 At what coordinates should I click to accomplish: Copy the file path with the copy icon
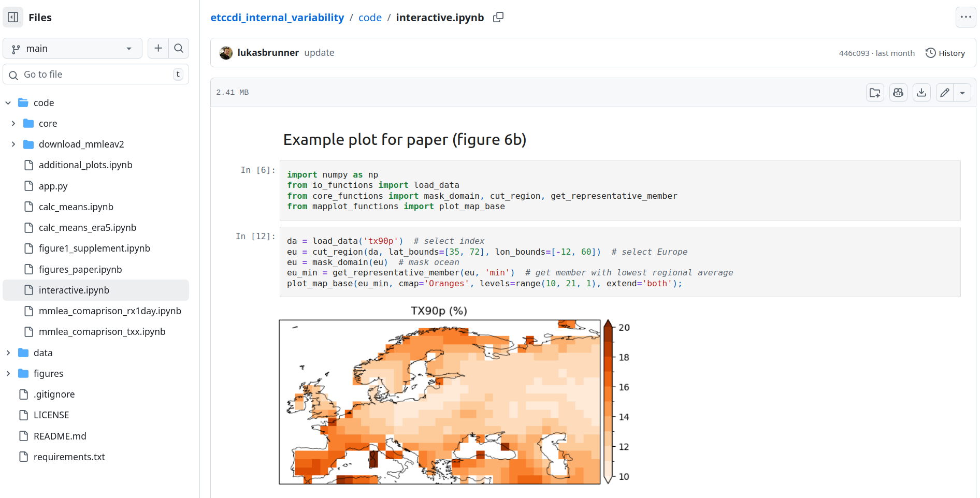coord(498,17)
